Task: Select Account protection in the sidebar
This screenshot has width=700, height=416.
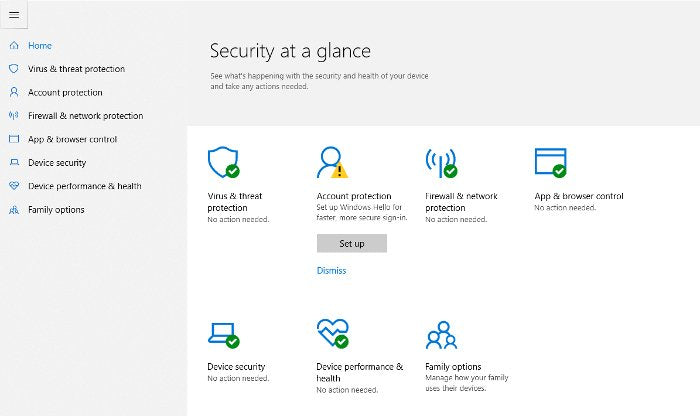Action: click(x=65, y=93)
